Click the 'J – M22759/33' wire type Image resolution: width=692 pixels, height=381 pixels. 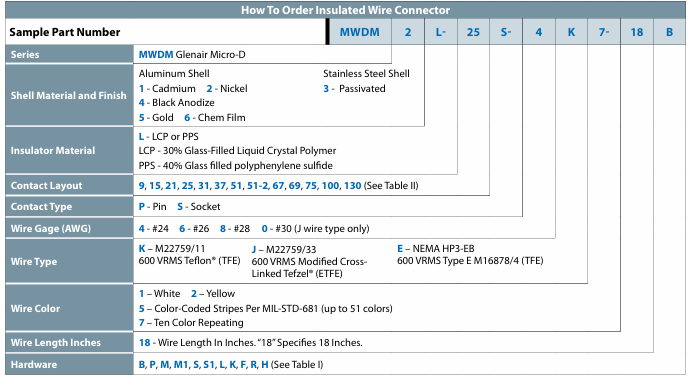(x=284, y=249)
